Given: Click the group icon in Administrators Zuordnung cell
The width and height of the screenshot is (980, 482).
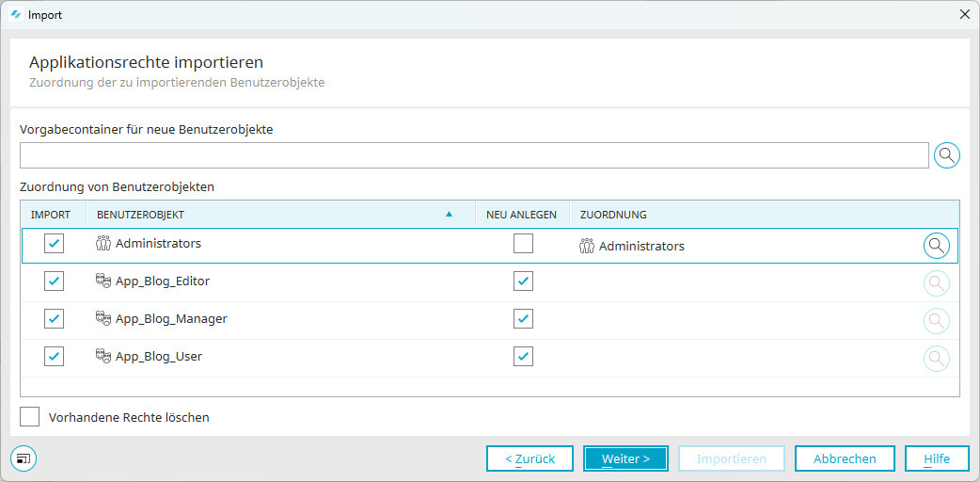Looking at the screenshot, I should (586, 246).
